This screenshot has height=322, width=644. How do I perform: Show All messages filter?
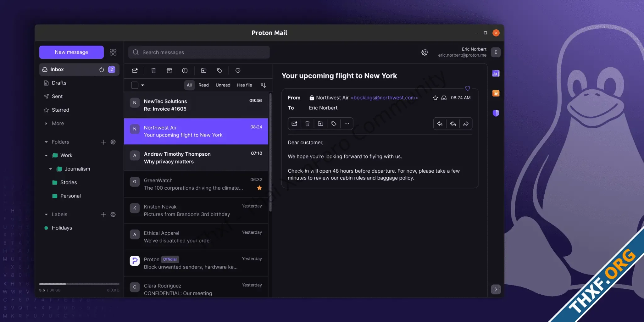pos(189,85)
